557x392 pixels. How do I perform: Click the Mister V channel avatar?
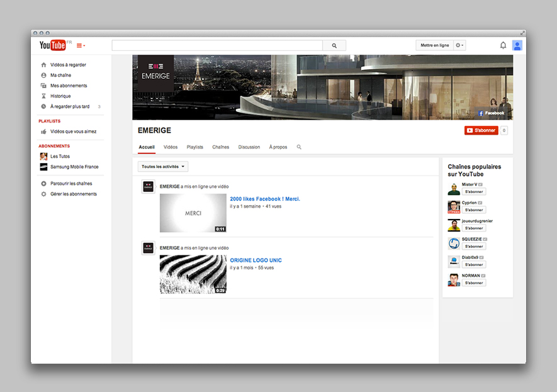(454, 189)
